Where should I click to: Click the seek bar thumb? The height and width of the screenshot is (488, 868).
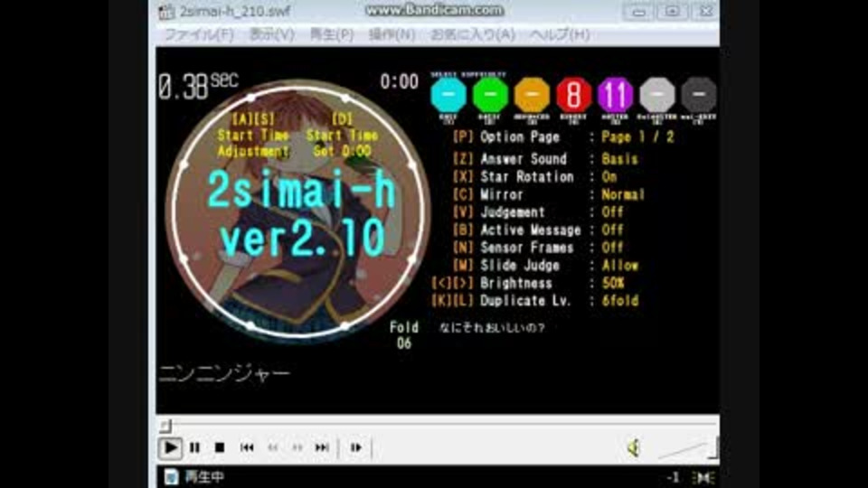(165, 425)
